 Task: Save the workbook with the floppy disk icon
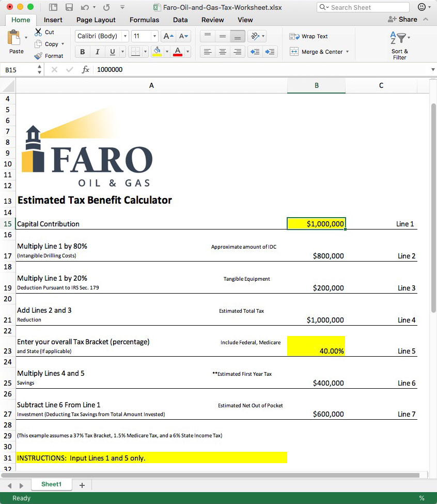pos(69,7)
